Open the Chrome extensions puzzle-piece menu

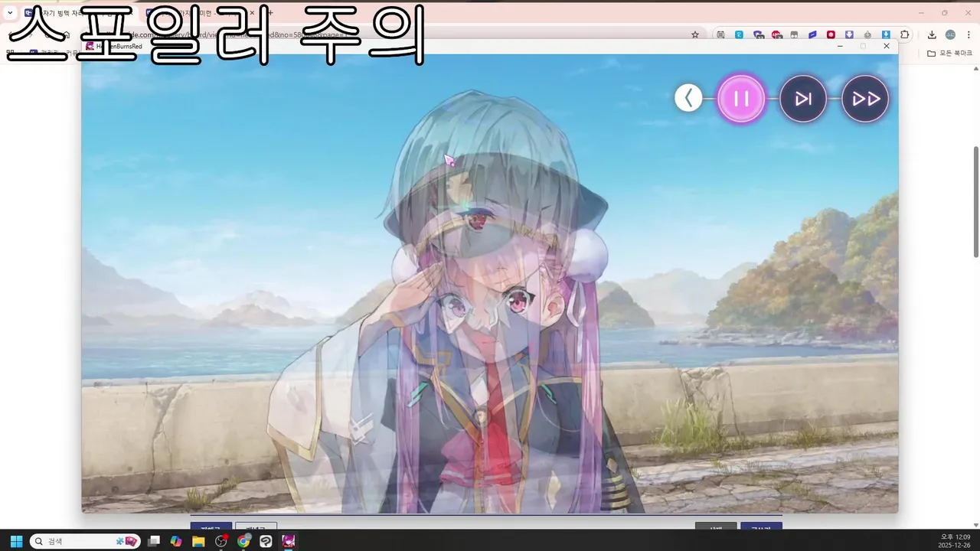(x=905, y=34)
